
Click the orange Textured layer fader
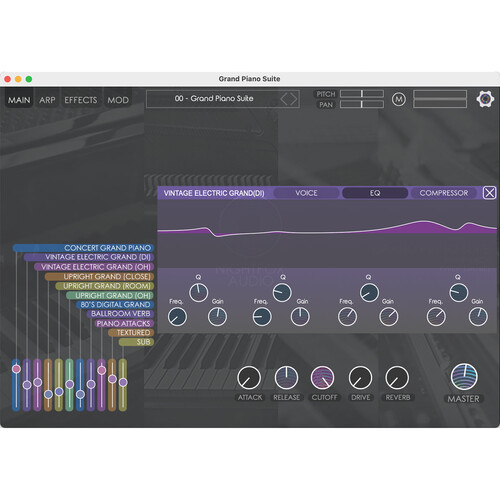tap(112, 385)
